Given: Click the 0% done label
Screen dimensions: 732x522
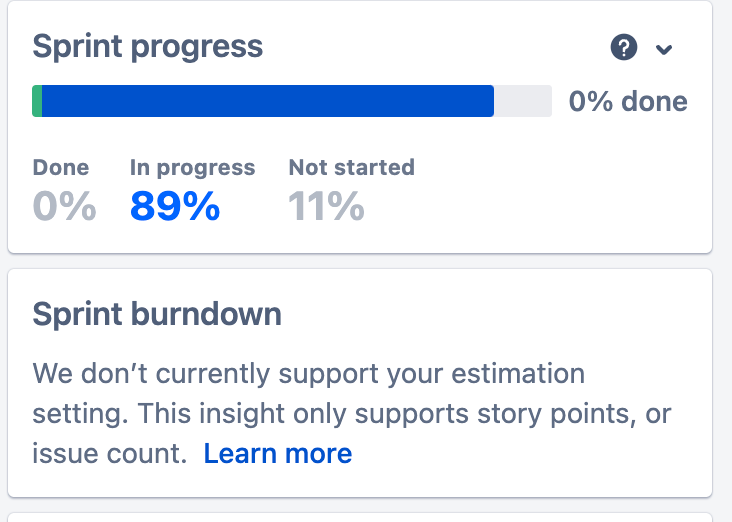Looking at the screenshot, I should coord(628,101).
